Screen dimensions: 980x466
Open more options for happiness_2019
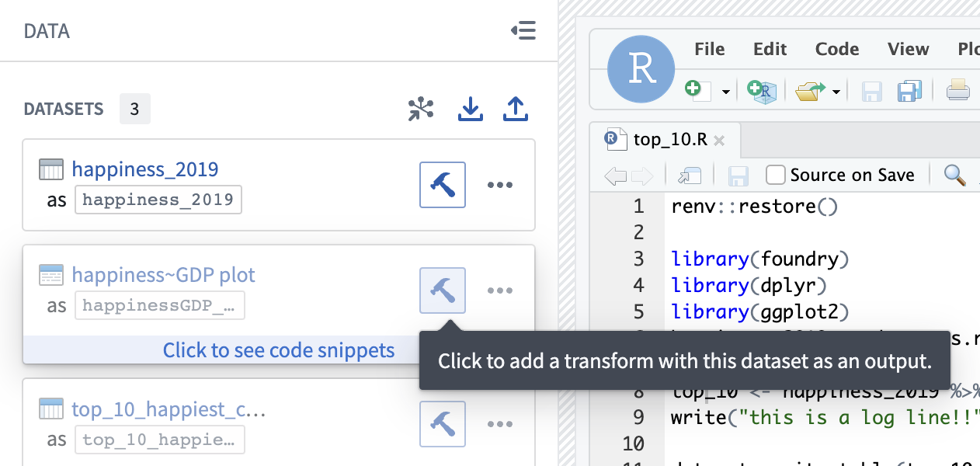click(x=500, y=185)
